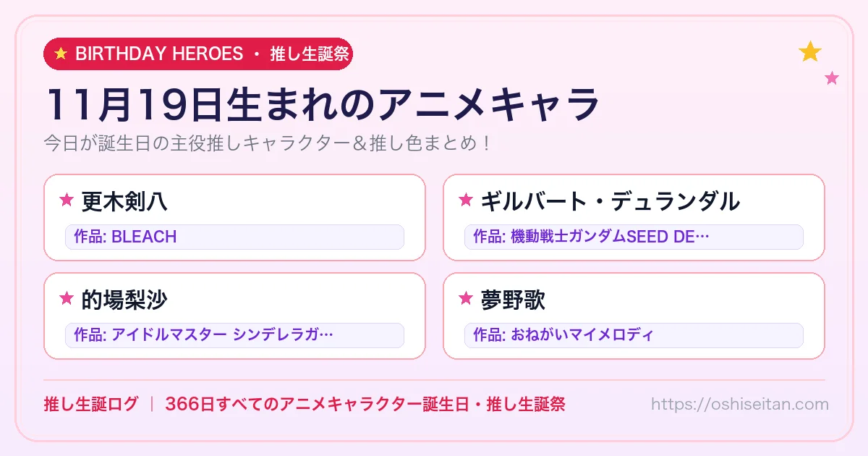This screenshot has width=868, height=456.
Task: Select the ギルバート・デュランダル character name
Action: tap(610, 200)
